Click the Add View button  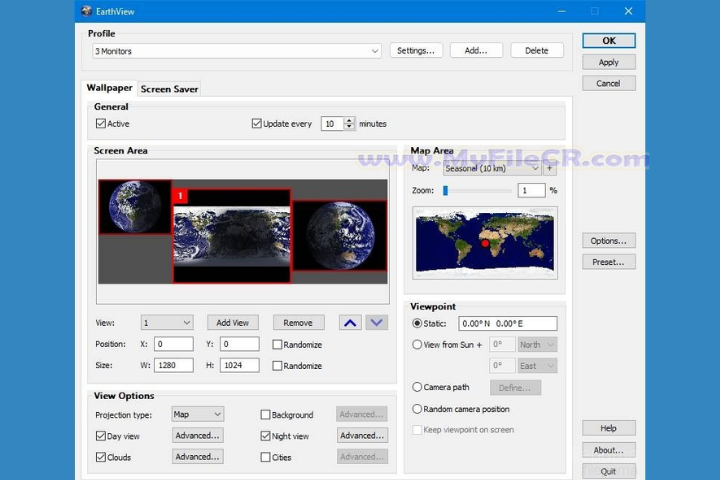pos(233,323)
